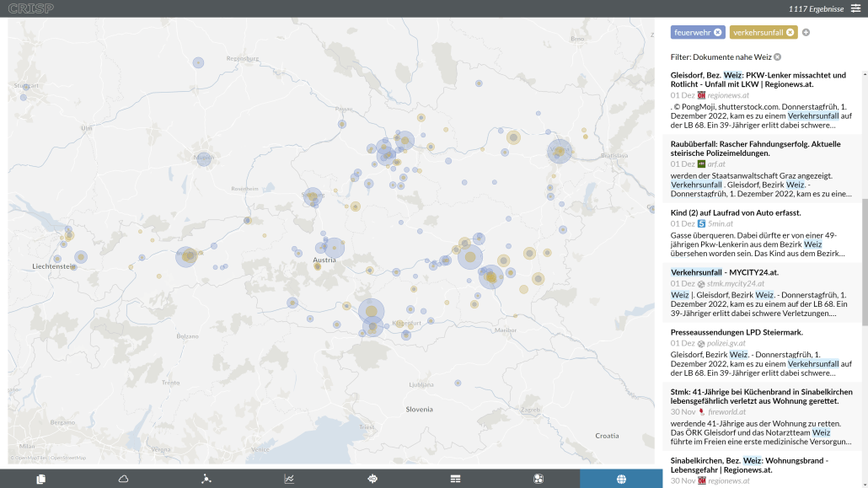Screen dimensions: 868x488
Task: Click the OpenStreetMap attribution link
Action: (68, 459)
